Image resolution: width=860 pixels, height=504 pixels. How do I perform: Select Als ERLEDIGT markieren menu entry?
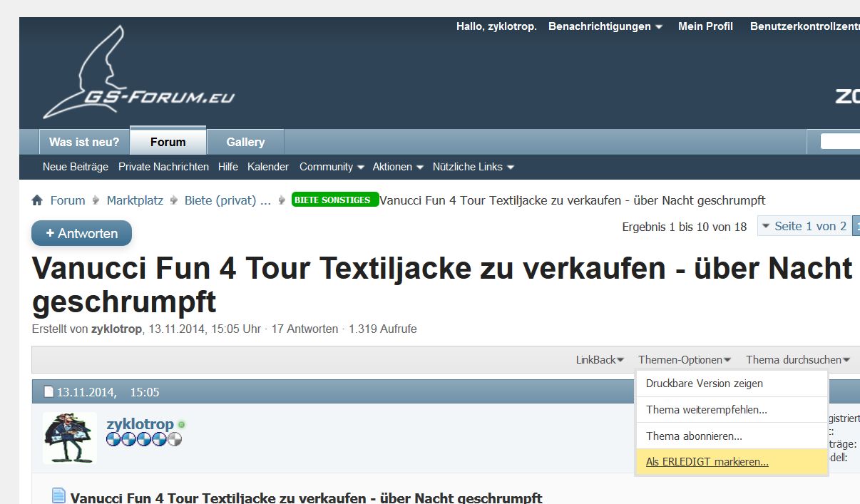pos(707,462)
